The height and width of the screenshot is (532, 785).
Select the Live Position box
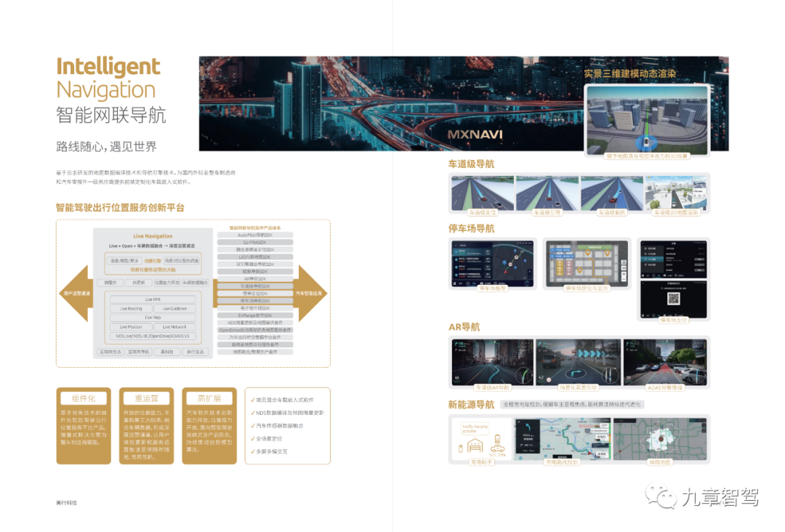131,327
